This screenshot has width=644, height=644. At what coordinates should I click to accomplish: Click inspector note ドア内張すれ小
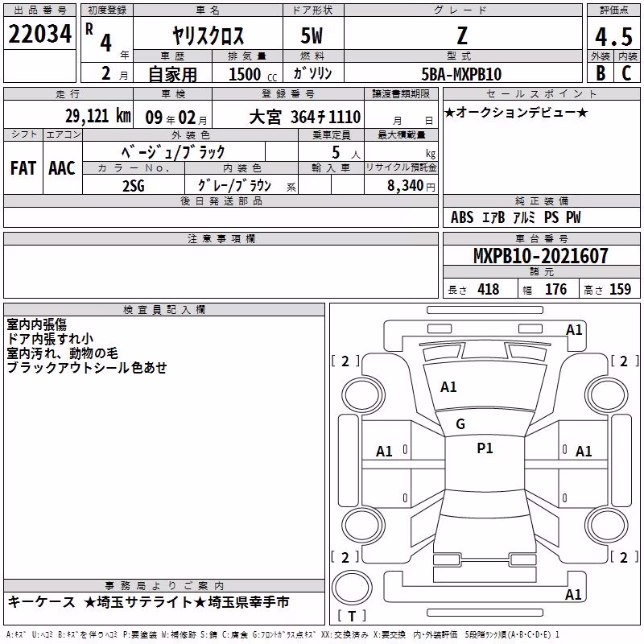(x=50, y=339)
